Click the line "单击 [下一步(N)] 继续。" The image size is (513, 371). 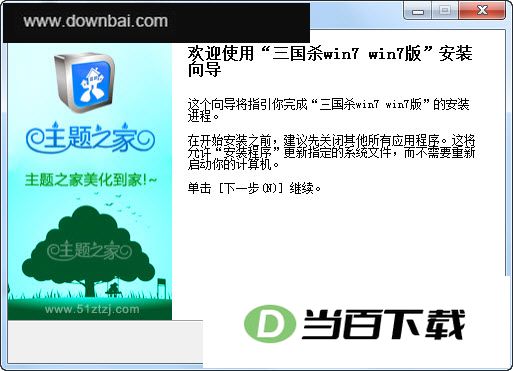tap(254, 189)
